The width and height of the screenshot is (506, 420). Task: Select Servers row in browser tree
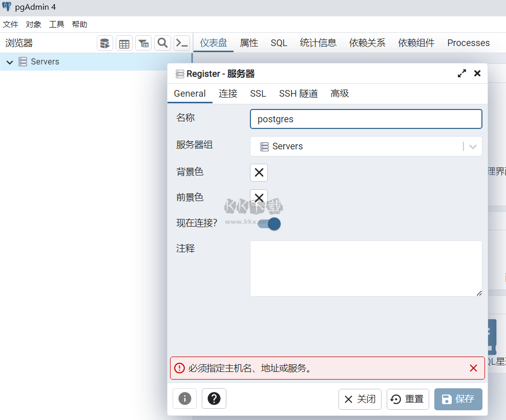pyautogui.click(x=96, y=61)
